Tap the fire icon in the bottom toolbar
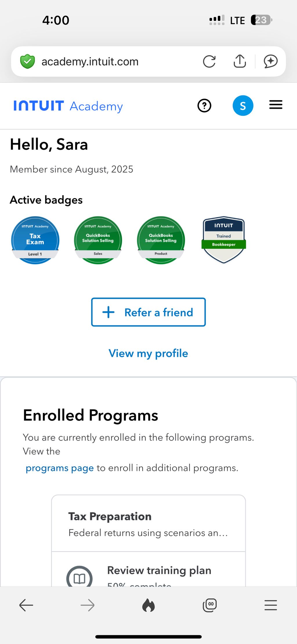 point(148,605)
